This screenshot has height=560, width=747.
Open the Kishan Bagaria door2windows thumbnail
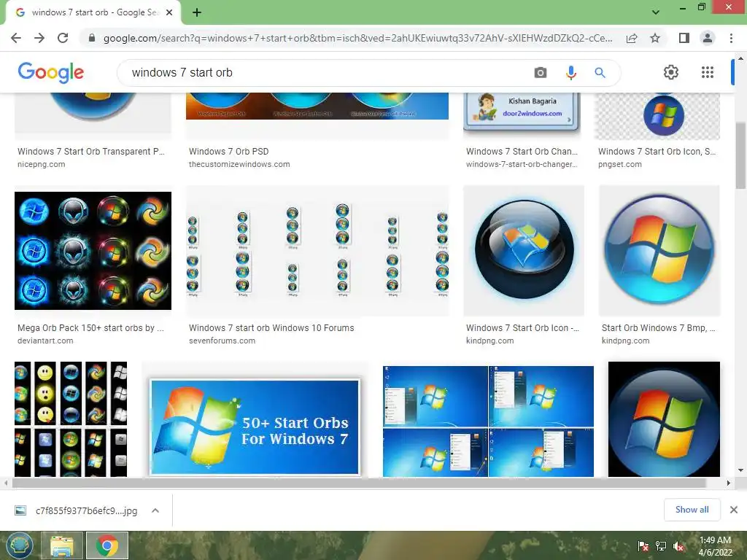[522, 112]
